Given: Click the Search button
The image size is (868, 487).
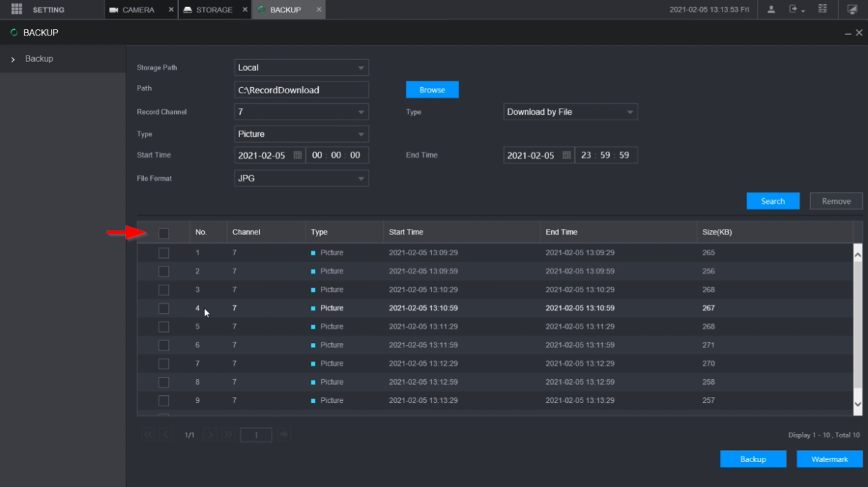Looking at the screenshot, I should (773, 201).
